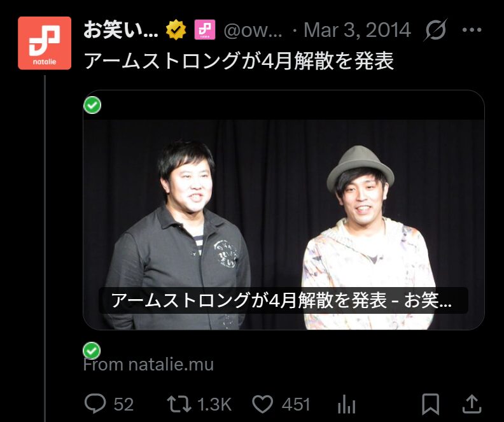Screen dimensions: 504x422
Task: Click the gold verified badge
Action: [176, 30]
